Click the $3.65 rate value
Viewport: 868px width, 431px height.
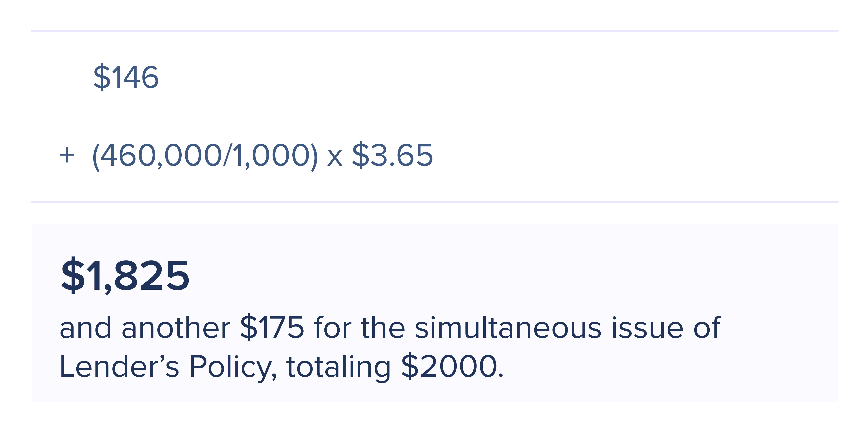pyautogui.click(x=393, y=155)
